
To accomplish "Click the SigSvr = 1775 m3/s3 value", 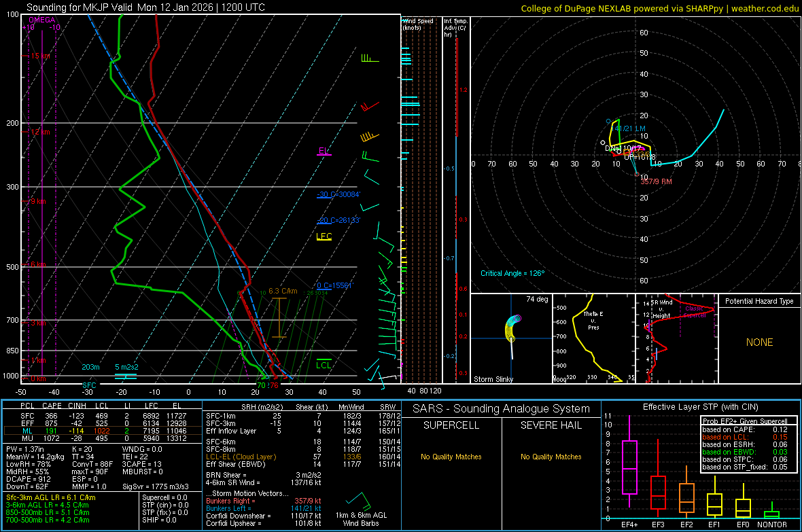I will 156,486.
